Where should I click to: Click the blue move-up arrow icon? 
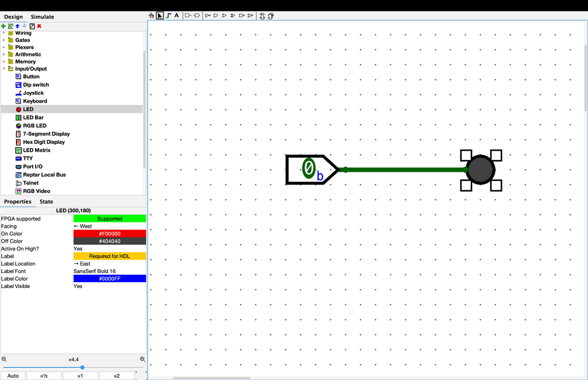[17, 26]
